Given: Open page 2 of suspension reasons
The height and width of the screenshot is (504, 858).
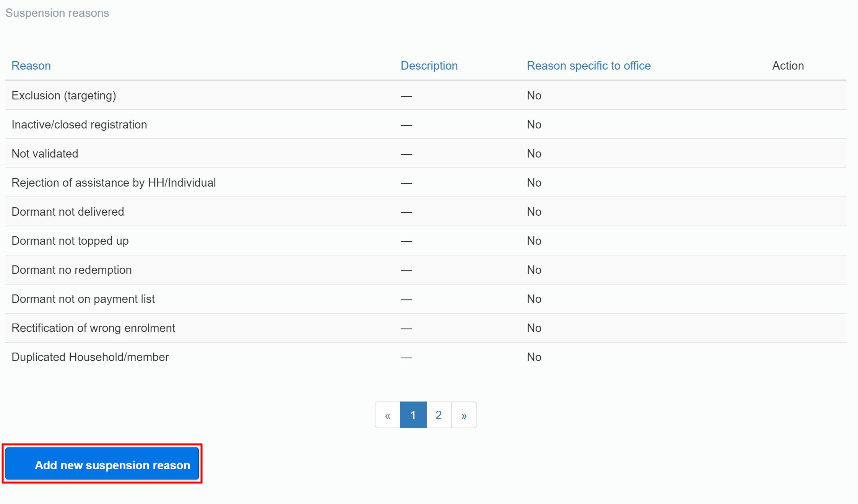Looking at the screenshot, I should pyautogui.click(x=438, y=415).
